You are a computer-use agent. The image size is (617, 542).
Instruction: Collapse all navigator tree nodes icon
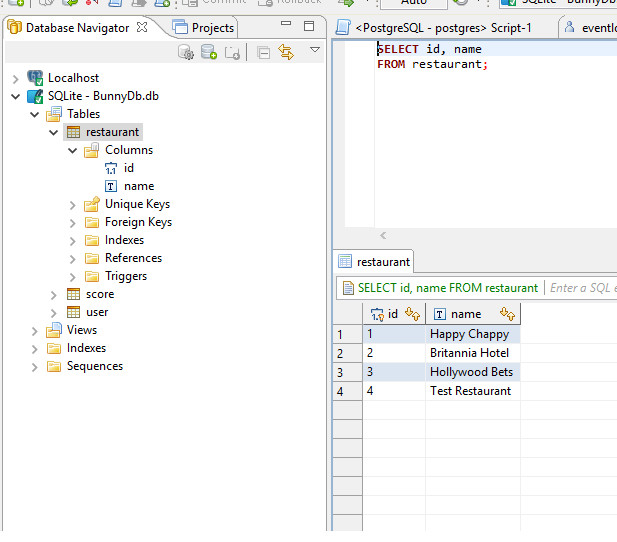click(x=263, y=52)
